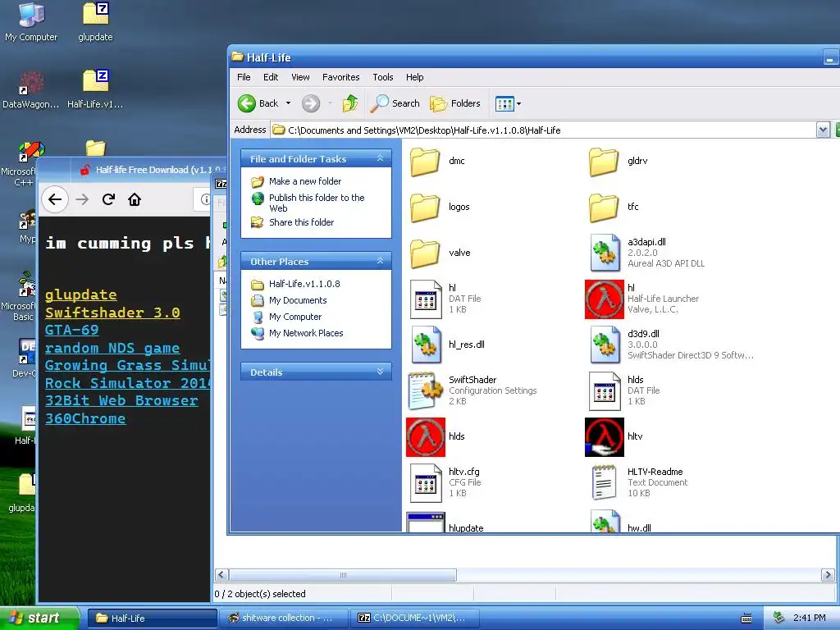
Task: Open the Tools menu
Action: click(x=383, y=77)
